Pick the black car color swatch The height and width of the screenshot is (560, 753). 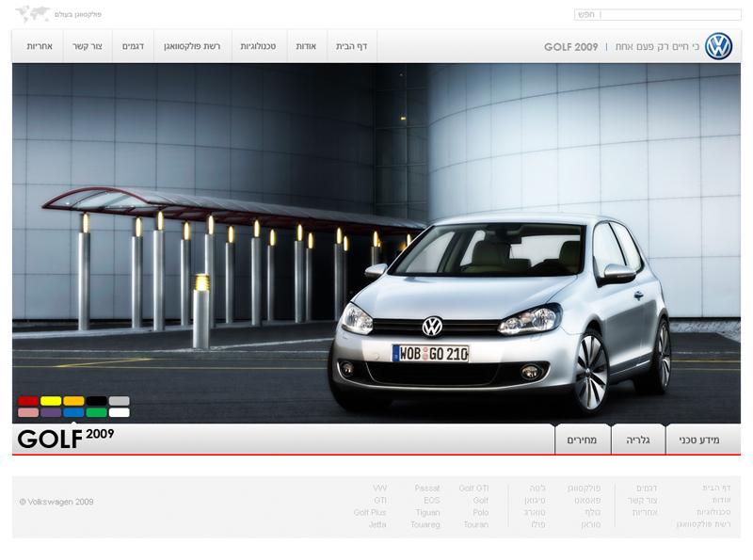(96, 401)
